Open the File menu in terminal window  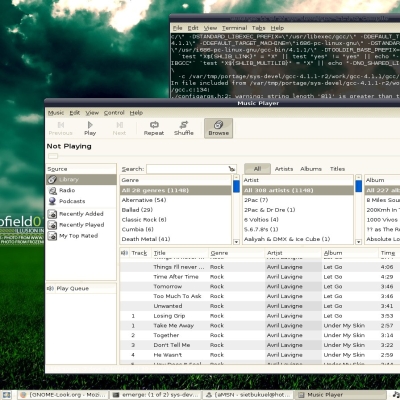pyautogui.click(x=177, y=28)
